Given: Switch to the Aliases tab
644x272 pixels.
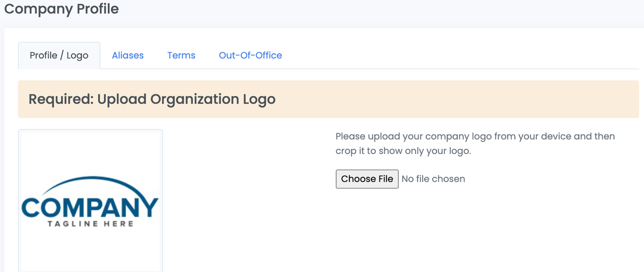Looking at the screenshot, I should (128, 55).
